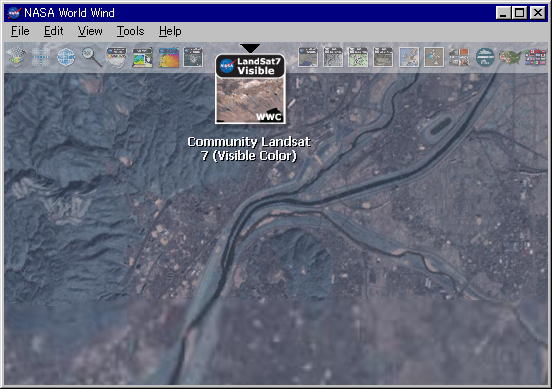Click the orange-red heat map layer icon

[x=169, y=57]
